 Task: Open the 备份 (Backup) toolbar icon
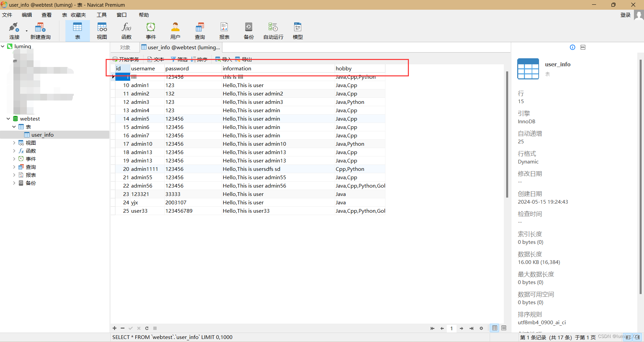click(249, 31)
